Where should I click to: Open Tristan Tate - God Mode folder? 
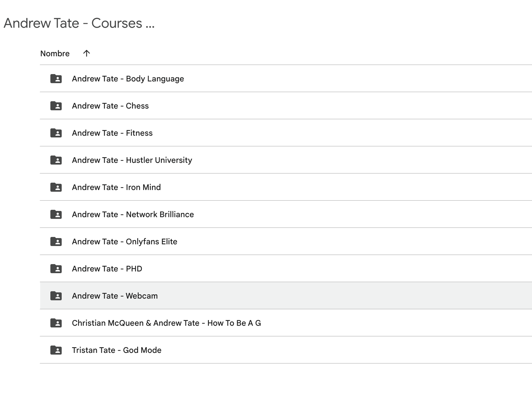tap(117, 350)
